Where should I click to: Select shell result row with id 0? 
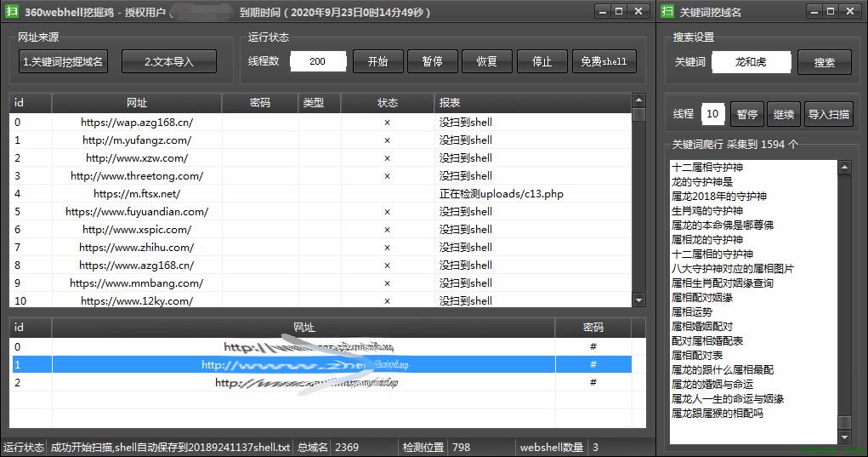(x=321, y=346)
